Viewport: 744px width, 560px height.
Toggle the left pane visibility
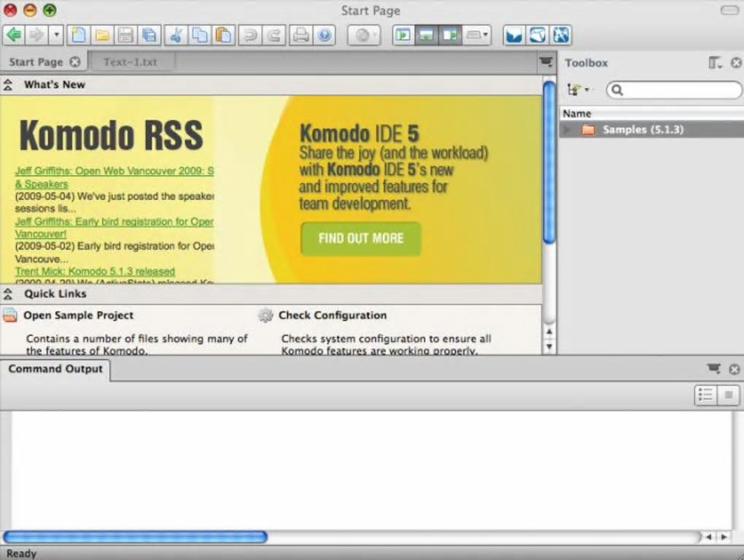point(403,35)
